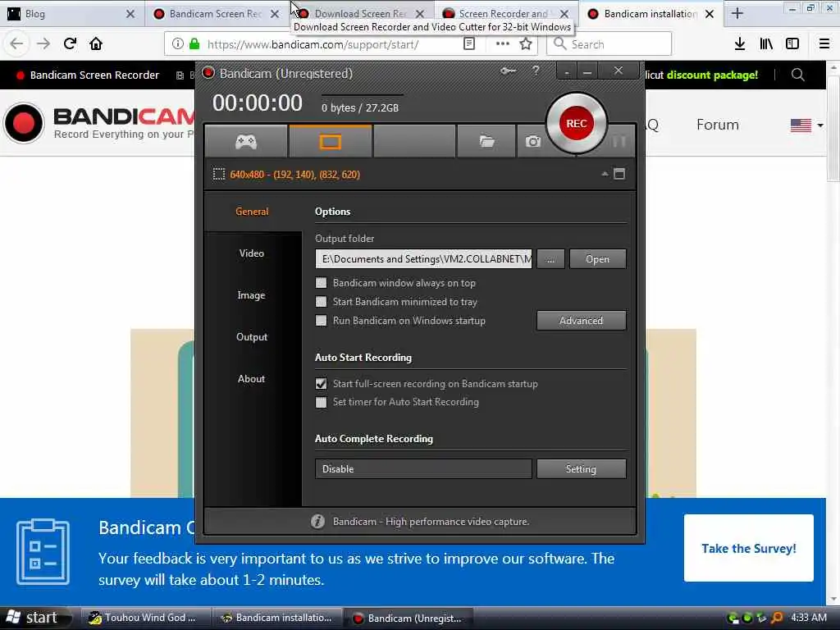
Task: Click the output folder path field
Action: (x=423, y=258)
